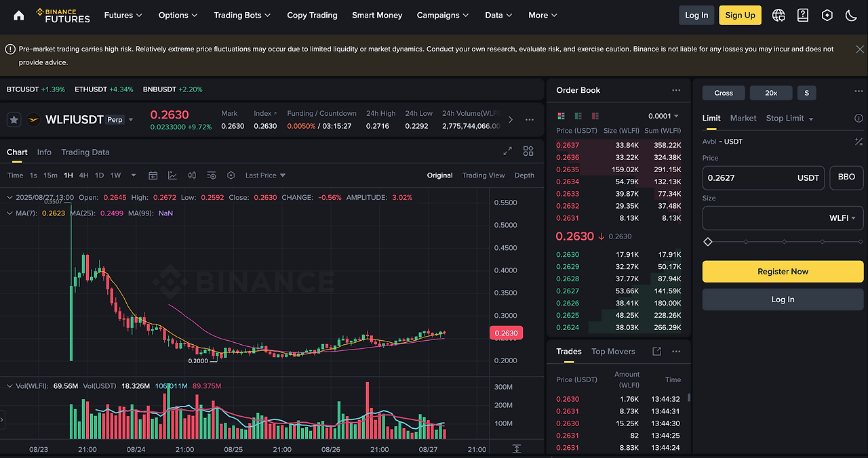Viewport: 868px width, 458px height.
Task: Switch to the Top Movers tab
Action: click(x=613, y=351)
